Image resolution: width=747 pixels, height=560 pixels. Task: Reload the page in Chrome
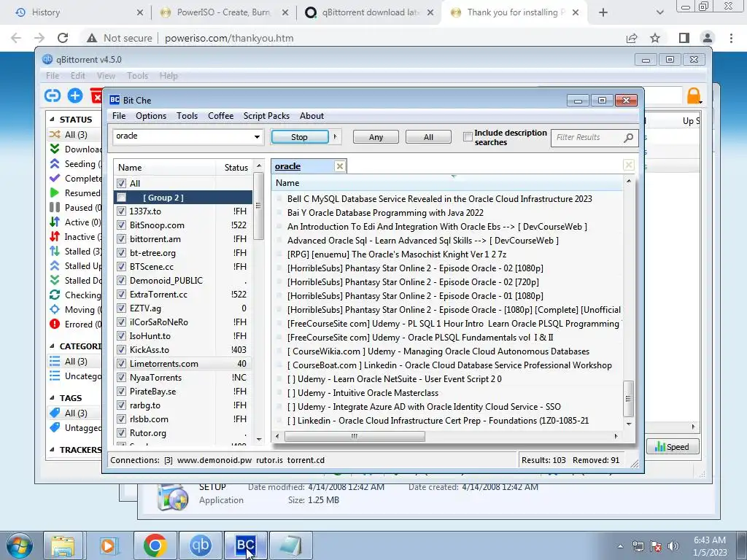(x=63, y=38)
